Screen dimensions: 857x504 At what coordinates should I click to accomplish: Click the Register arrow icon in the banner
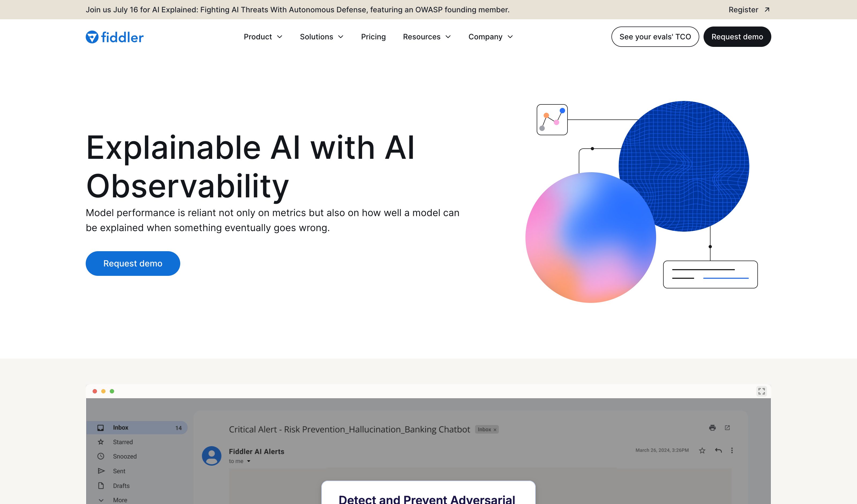pos(767,10)
